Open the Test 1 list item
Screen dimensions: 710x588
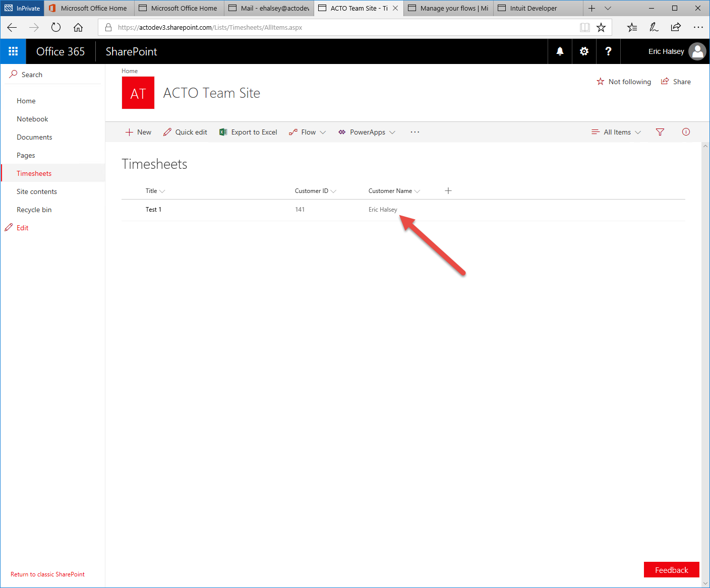click(153, 210)
